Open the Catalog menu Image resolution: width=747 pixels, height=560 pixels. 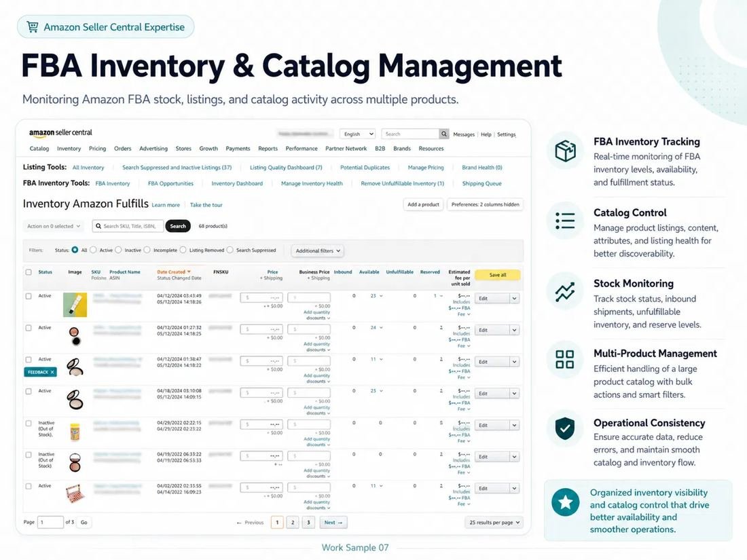(x=39, y=149)
